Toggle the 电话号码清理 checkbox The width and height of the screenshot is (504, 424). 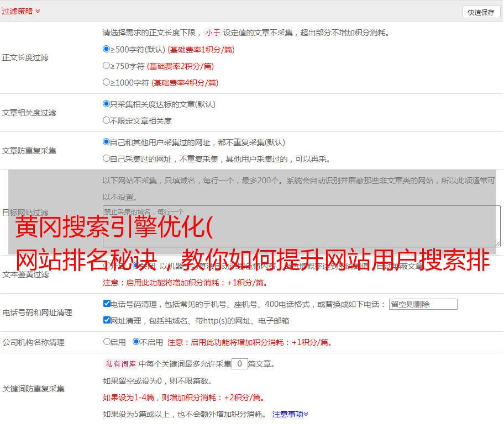[107, 304]
